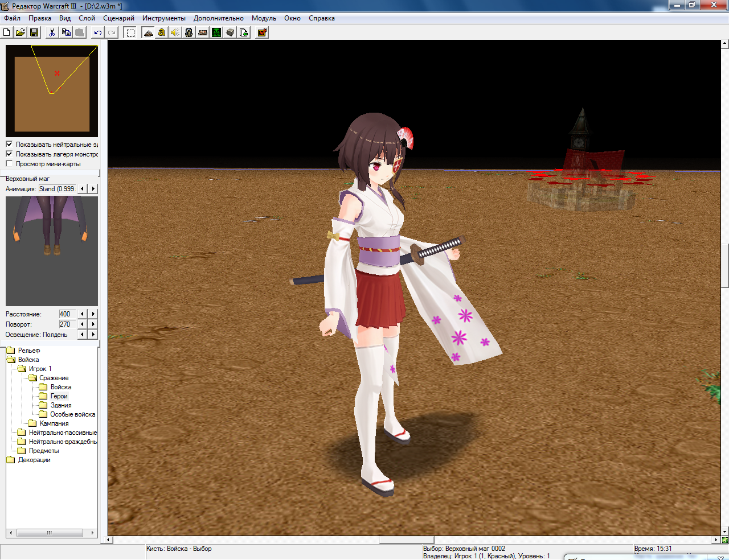Decrease 'Поворот' with the left arrow

83,324
